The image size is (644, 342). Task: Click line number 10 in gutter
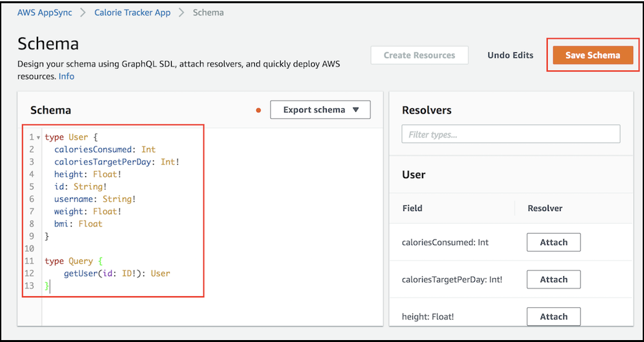29,248
